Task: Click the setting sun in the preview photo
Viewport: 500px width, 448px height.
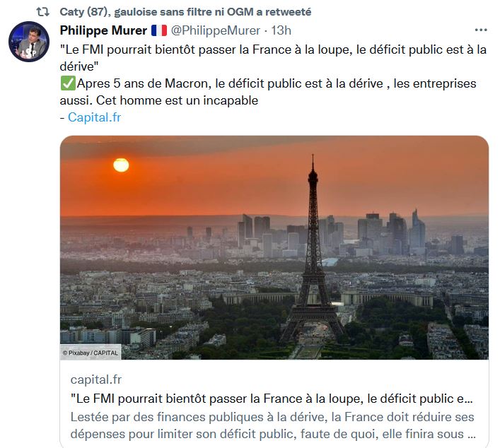Action: pos(121,165)
